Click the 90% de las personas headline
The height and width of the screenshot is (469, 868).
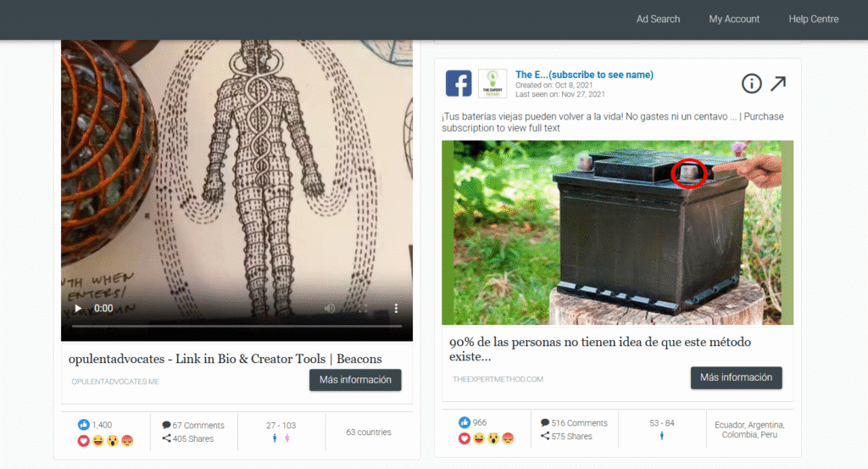point(600,349)
